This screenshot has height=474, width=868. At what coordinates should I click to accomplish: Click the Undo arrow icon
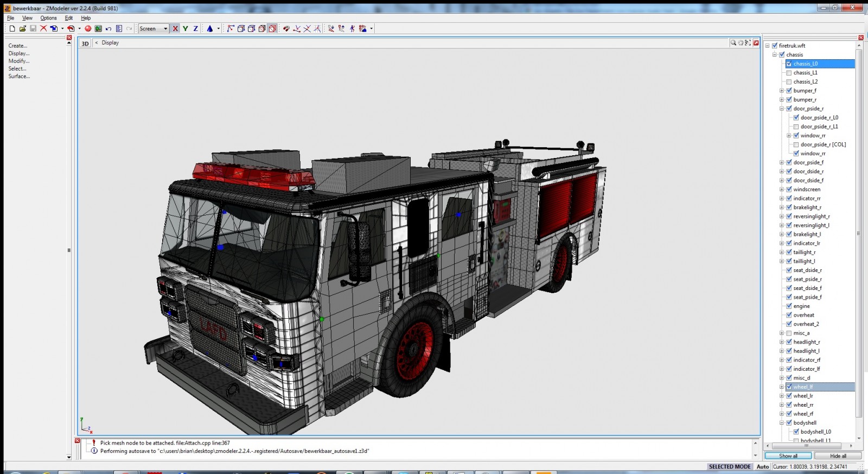pyautogui.click(x=108, y=29)
